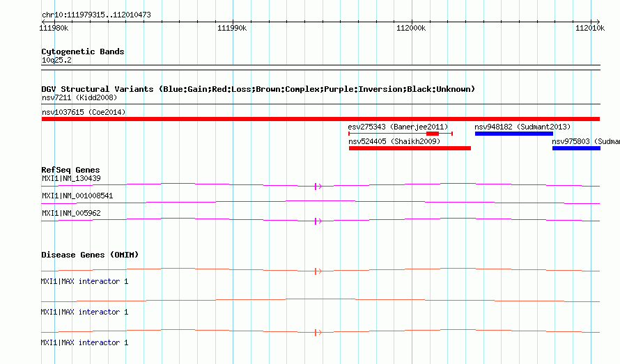This screenshot has width=620, height=364.
Task: Open the first MXI1|MAX interactor 1 link
Action: coord(84,281)
